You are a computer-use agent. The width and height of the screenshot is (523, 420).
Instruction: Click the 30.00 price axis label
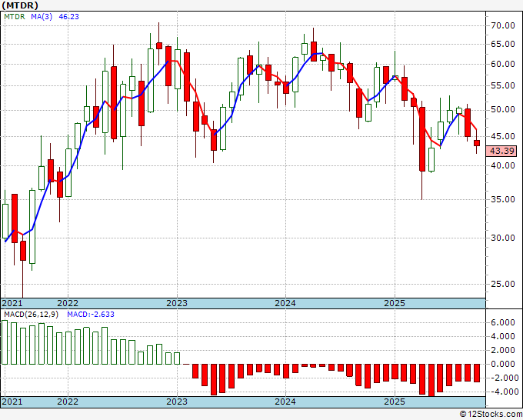[503, 238]
